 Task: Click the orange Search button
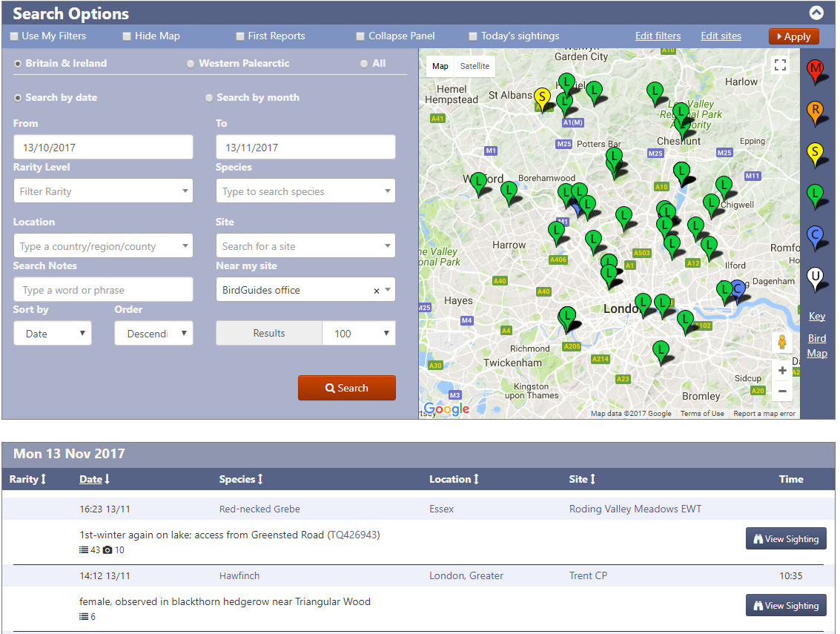point(347,388)
